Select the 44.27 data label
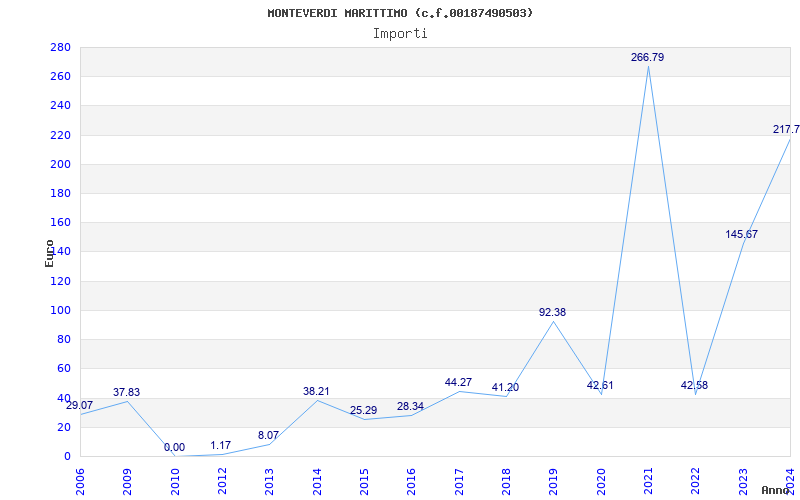 458,383
